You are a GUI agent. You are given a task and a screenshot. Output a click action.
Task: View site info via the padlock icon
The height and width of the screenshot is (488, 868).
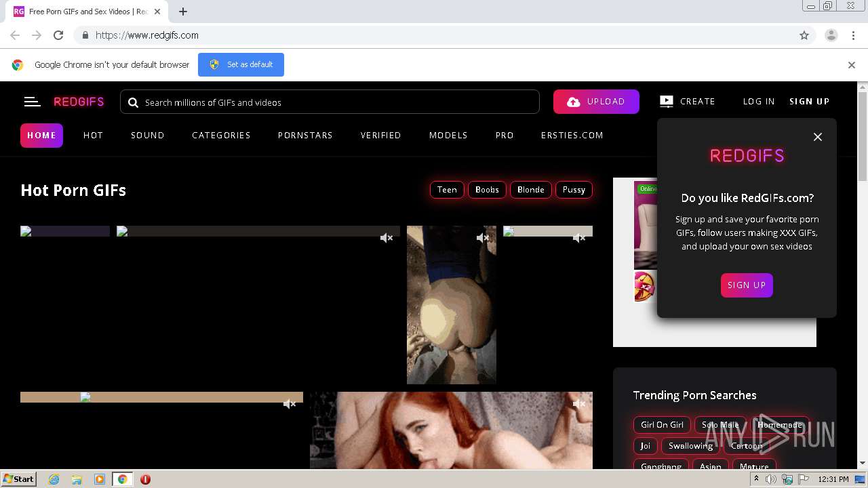85,35
